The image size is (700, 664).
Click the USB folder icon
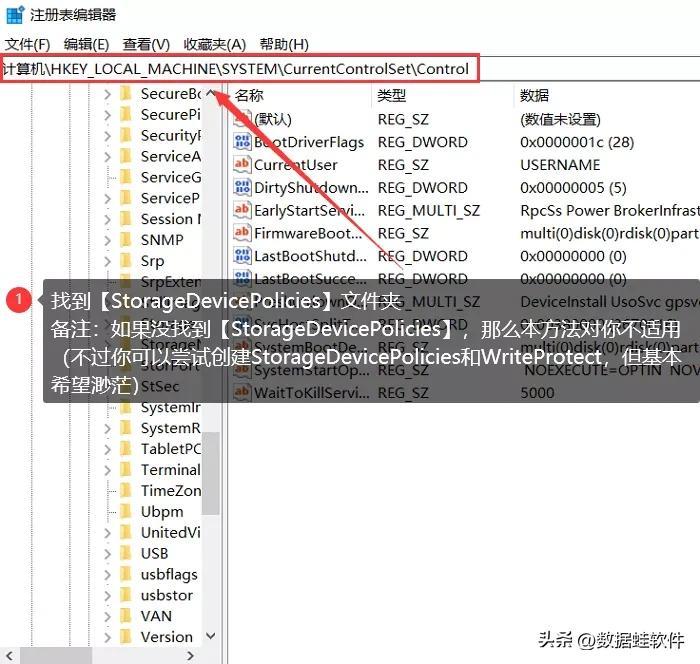(126, 553)
